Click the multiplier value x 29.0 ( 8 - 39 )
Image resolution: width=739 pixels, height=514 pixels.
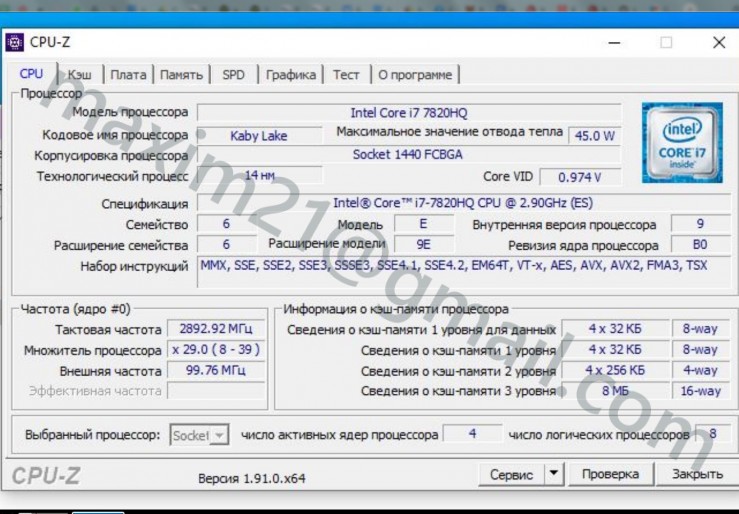(x=216, y=350)
